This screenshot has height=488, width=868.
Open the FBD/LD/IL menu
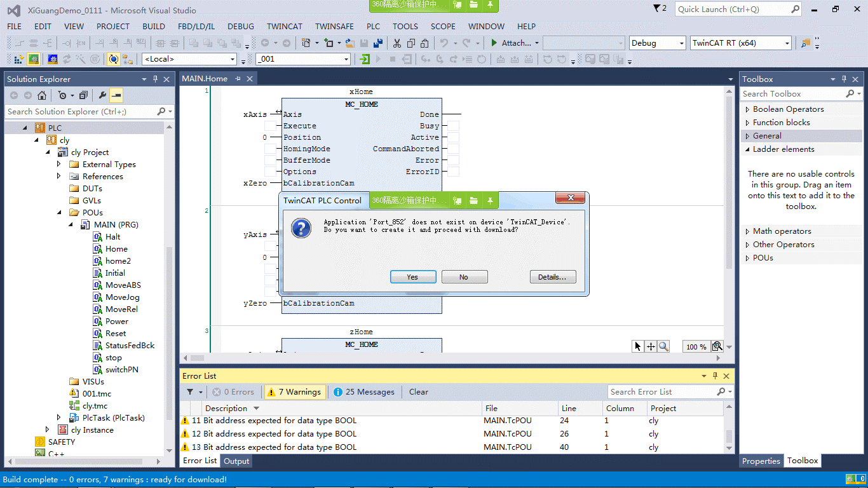(196, 27)
